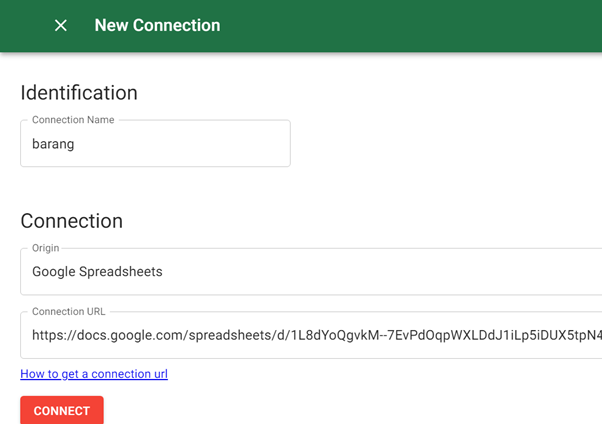Click the Identification section heading

[x=79, y=93]
